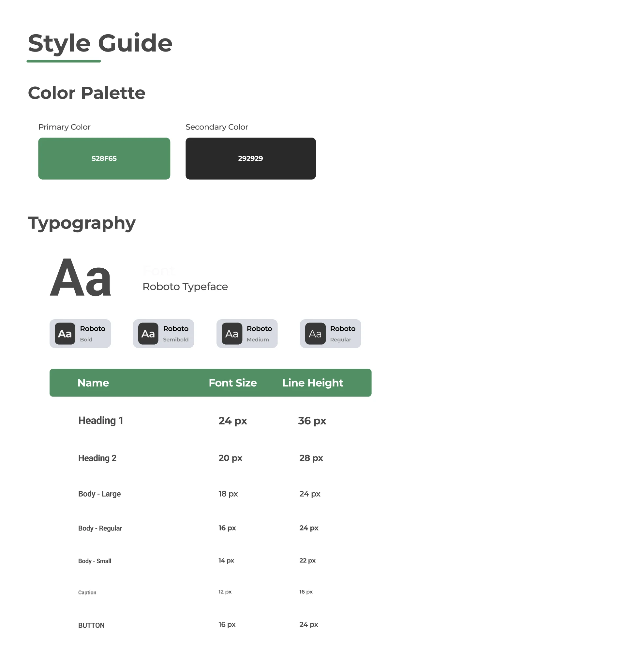Click the Font Size column header
This screenshot has height=672, width=626.
pyautogui.click(x=232, y=383)
